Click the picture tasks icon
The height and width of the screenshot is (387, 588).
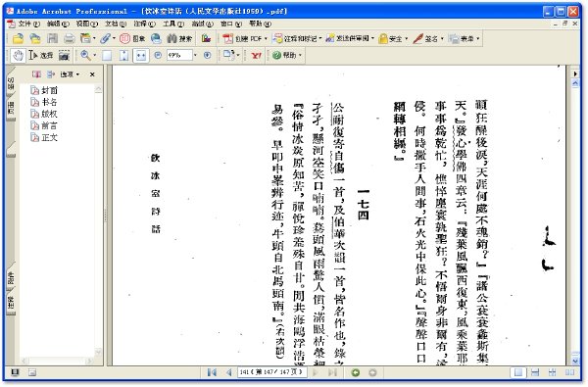tap(206, 38)
